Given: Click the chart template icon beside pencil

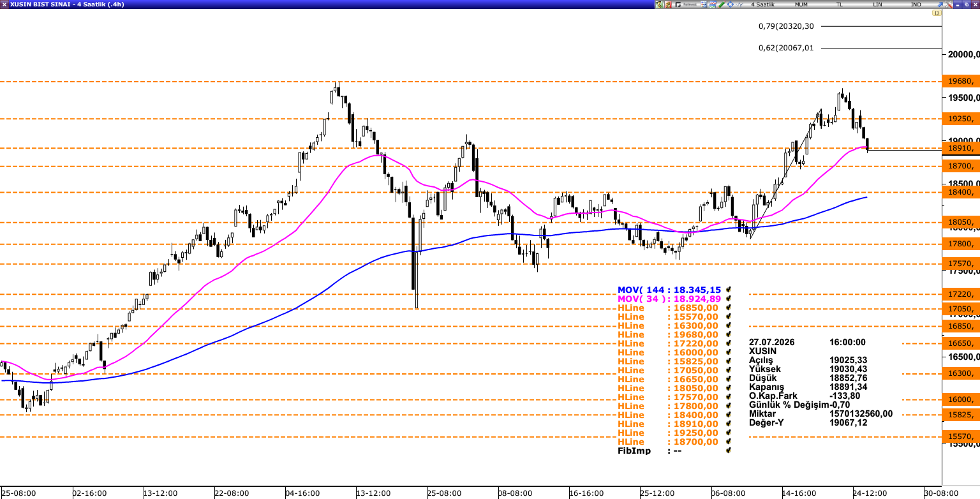Looking at the screenshot, I should click(713, 4).
